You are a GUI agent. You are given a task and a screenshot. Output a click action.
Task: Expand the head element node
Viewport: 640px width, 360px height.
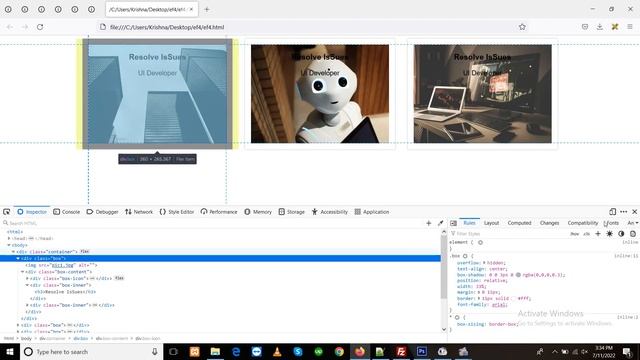coord(9,238)
